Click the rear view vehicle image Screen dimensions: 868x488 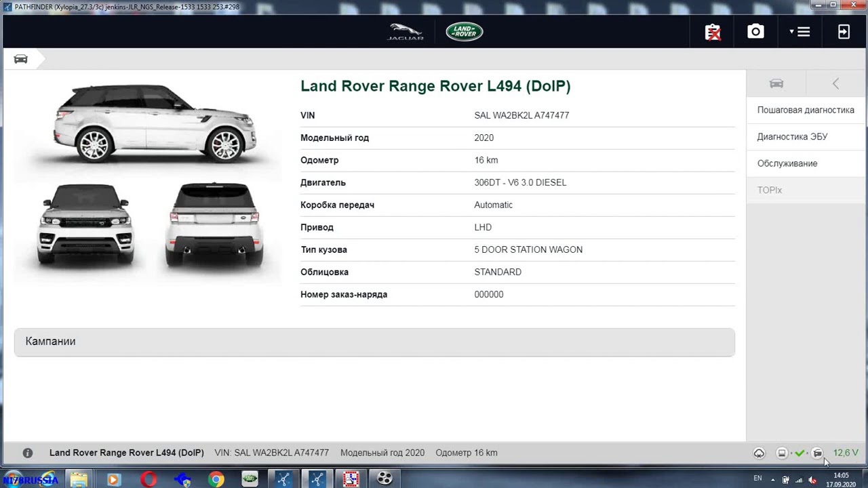214,225
